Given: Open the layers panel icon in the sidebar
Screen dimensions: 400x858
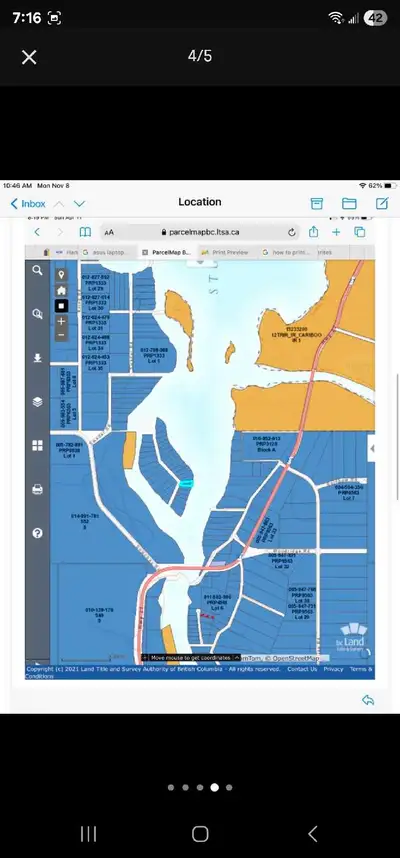Looking at the screenshot, I should pyautogui.click(x=37, y=402).
